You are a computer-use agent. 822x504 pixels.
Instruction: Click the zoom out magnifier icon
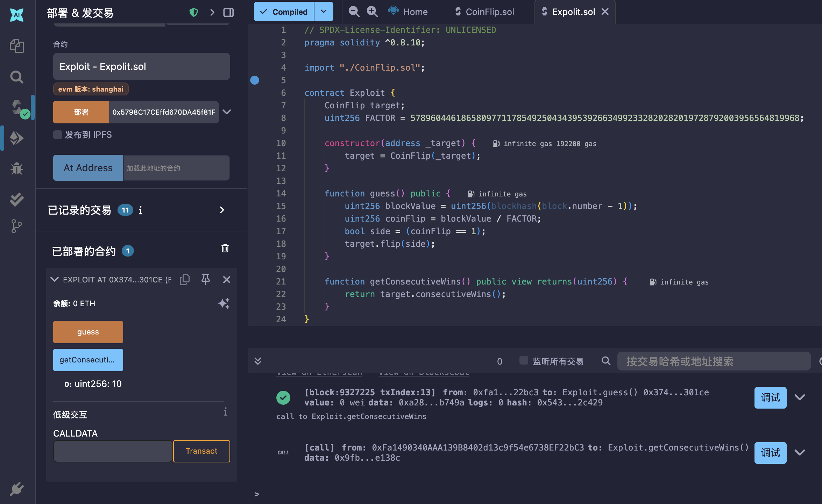(x=354, y=12)
